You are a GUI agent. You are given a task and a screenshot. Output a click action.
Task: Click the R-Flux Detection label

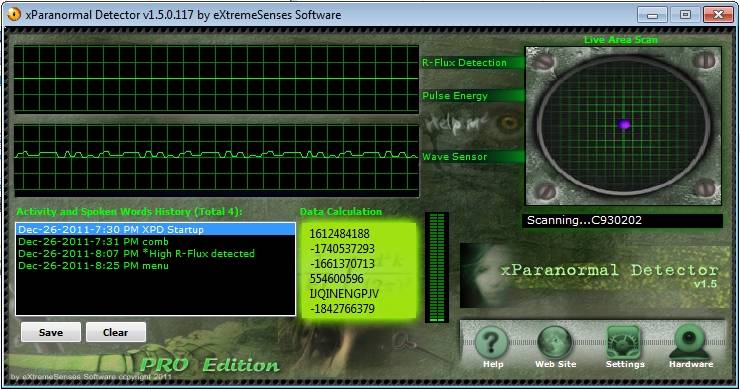click(x=464, y=63)
